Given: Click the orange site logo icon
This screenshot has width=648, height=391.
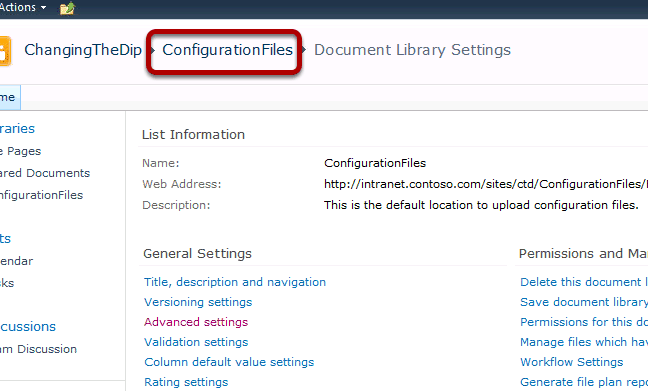Looking at the screenshot, I should (x=5, y=51).
